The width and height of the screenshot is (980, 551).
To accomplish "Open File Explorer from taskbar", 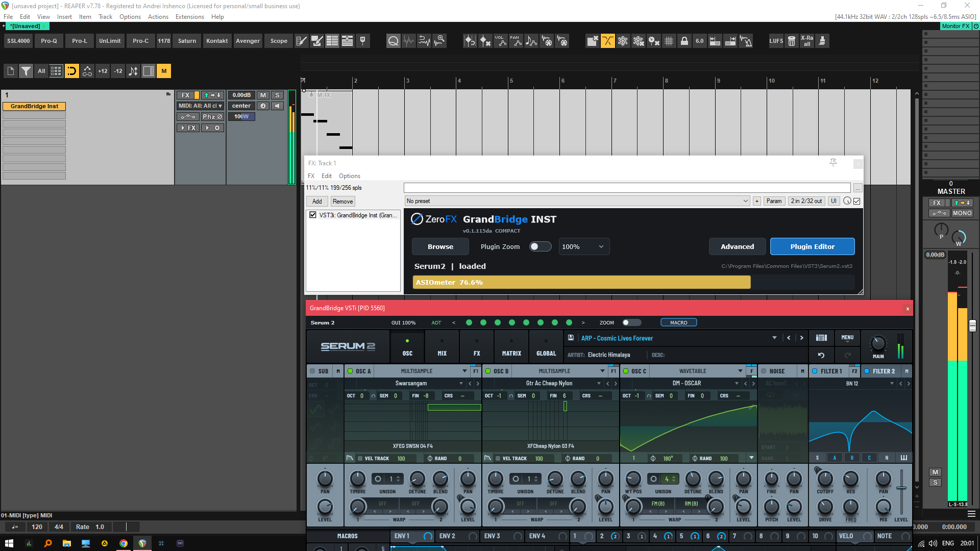I will click(66, 543).
